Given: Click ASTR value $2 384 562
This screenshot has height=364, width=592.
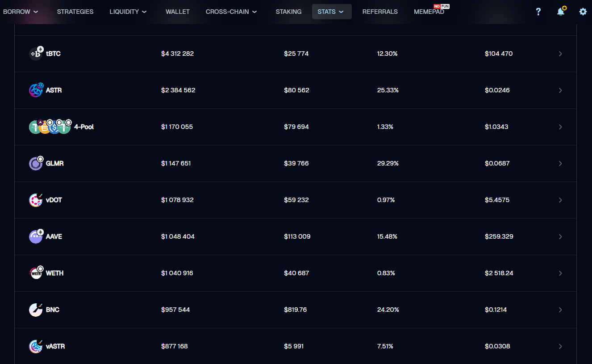Looking at the screenshot, I should tap(178, 90).
